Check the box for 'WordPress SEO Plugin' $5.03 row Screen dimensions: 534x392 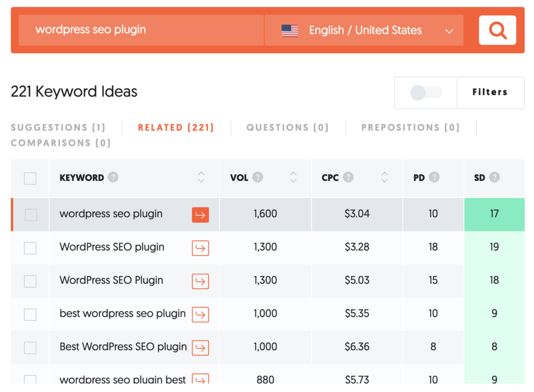click(x=30, y=281)
